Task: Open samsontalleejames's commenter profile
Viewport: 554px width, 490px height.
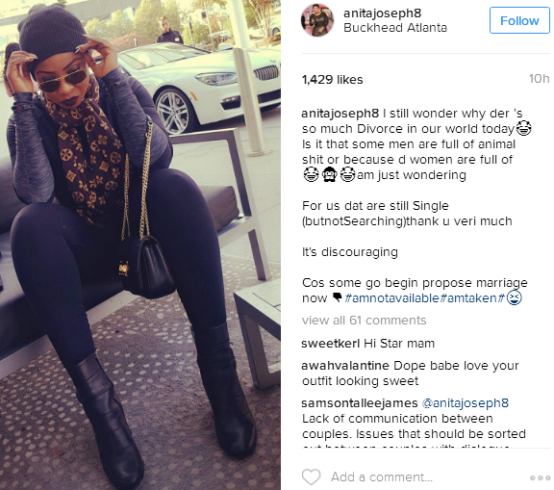Action: 359,403
